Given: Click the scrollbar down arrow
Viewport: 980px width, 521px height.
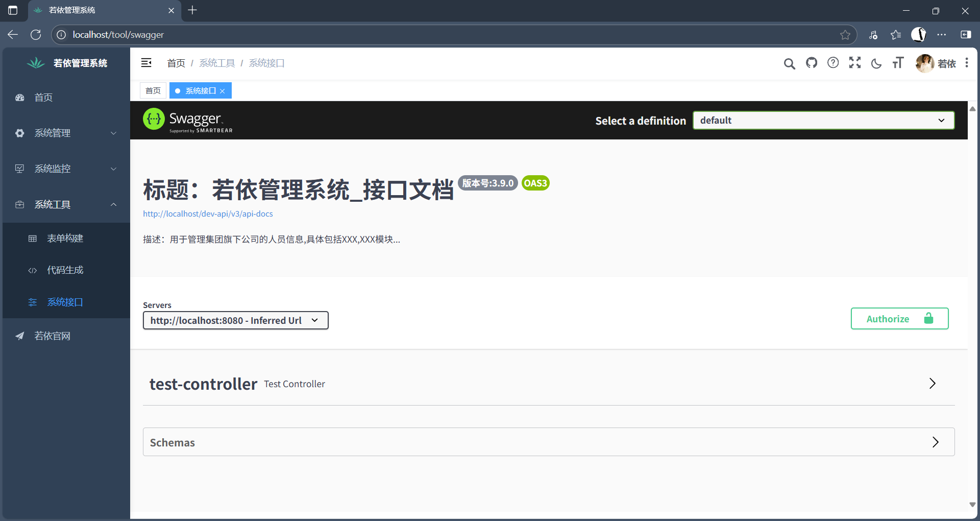Looking at the screenshot, I should point(972,505).
